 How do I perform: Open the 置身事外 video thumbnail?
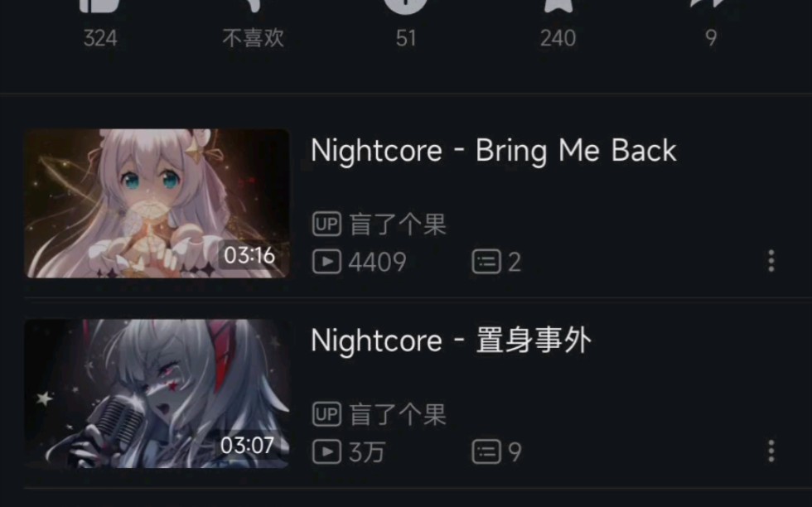coord(157,394)
